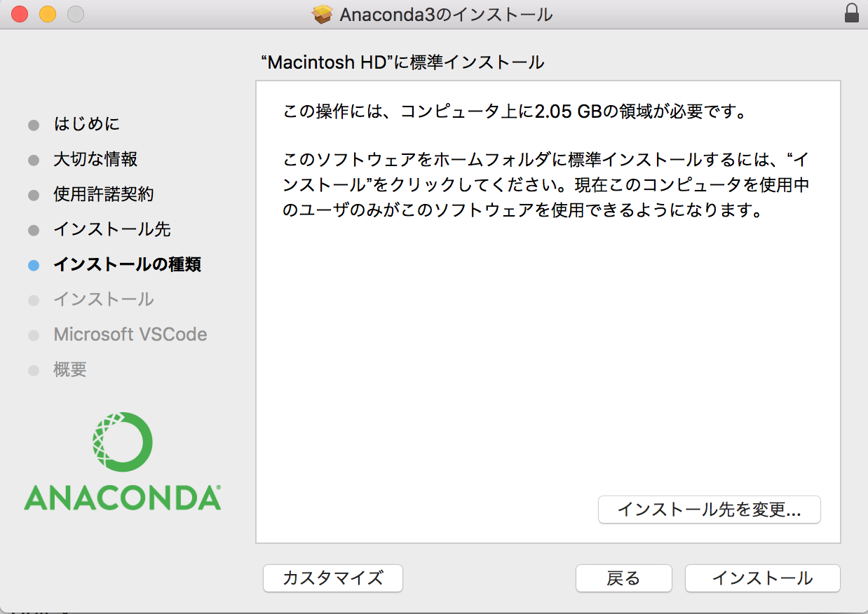This screenshot has width=868, height=614.
Task: Click the bullet next to 使用許諾契約
Action: [x=34, y=196]
